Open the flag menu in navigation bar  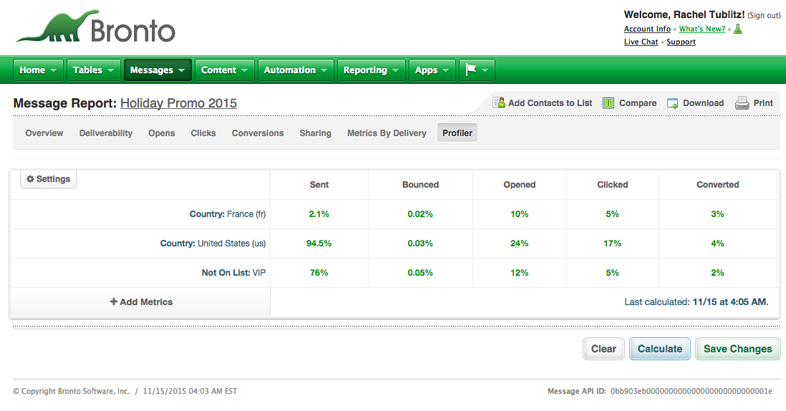pyautogui.click(x=477, y=70)
